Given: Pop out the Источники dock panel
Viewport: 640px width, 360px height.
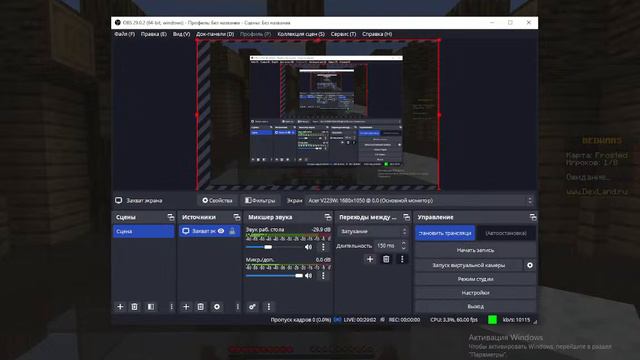Looking at the screenshot, I should coord(237,217).
